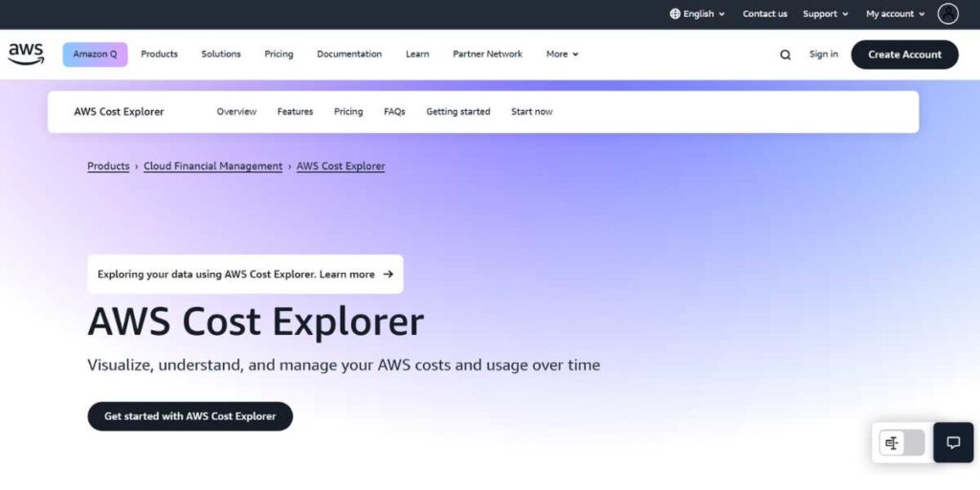Click the arrow beside Learn more
The height and width of the screenshot is (490, 980).
pos(388,274)
